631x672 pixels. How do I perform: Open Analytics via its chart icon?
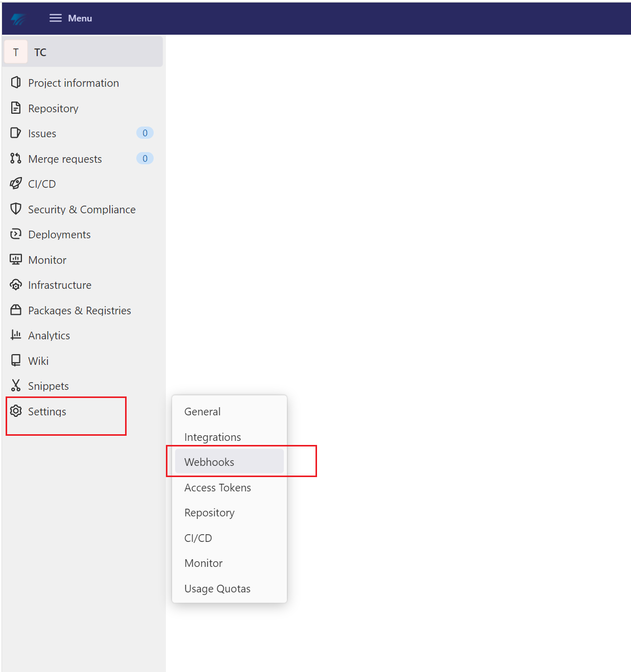(x=16, y=335)
